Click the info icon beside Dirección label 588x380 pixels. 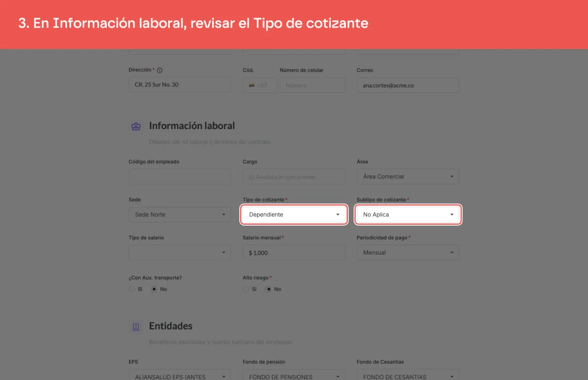[x=160, y=70]
